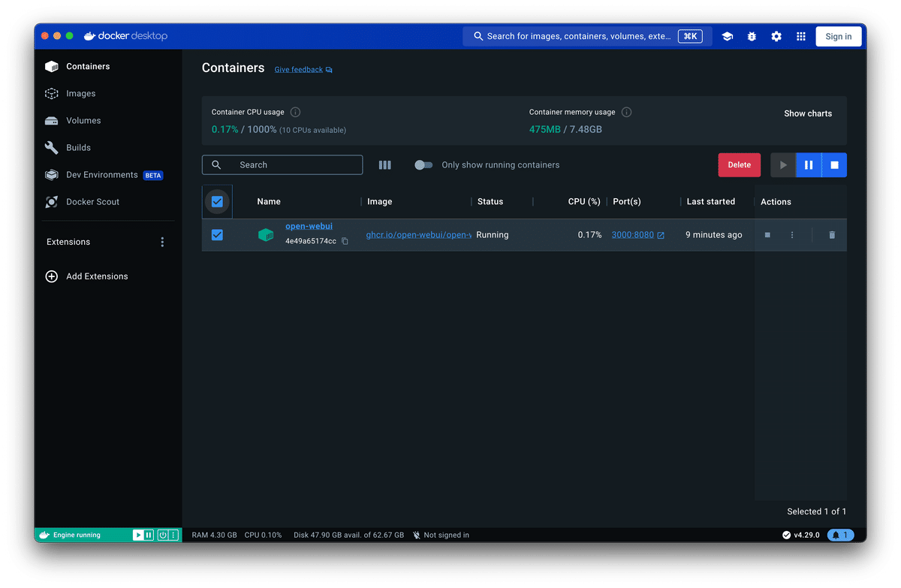Click the BETA badge beside Dev Environments
Image resolution: width=901 pixels, height=588 pixels.
coord(153,175)
